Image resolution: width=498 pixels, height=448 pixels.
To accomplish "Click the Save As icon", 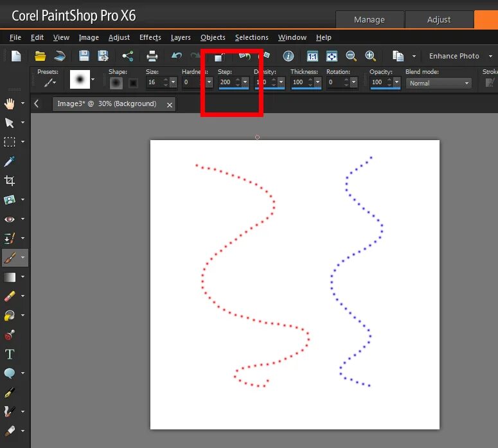I will pos(103,56).
